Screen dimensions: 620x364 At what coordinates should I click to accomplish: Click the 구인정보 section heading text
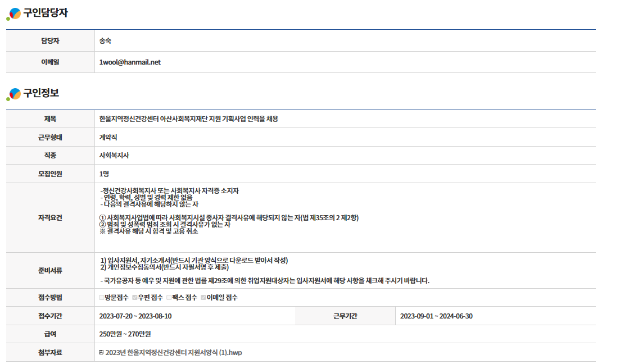(41, 93)
